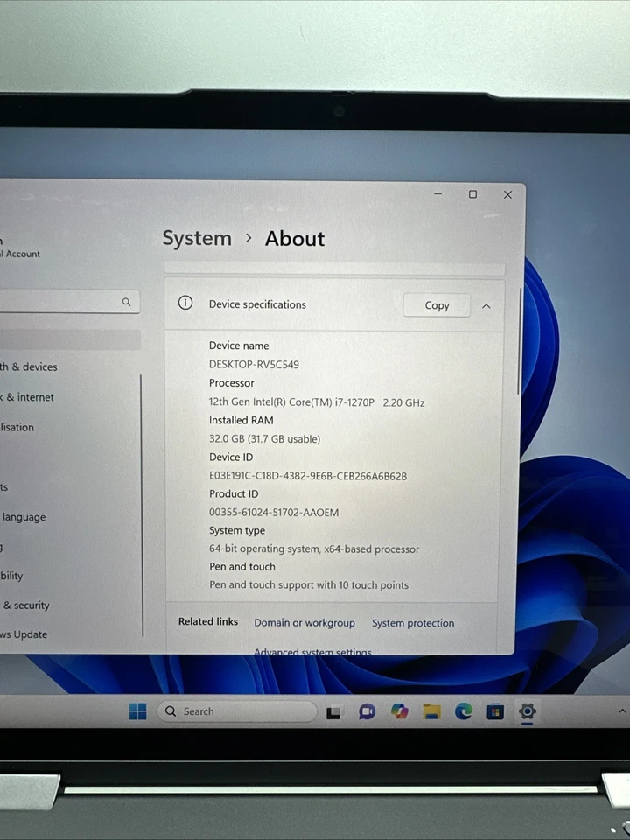
Task: Go back to System breadcrumb
Action: pos(197,238)
